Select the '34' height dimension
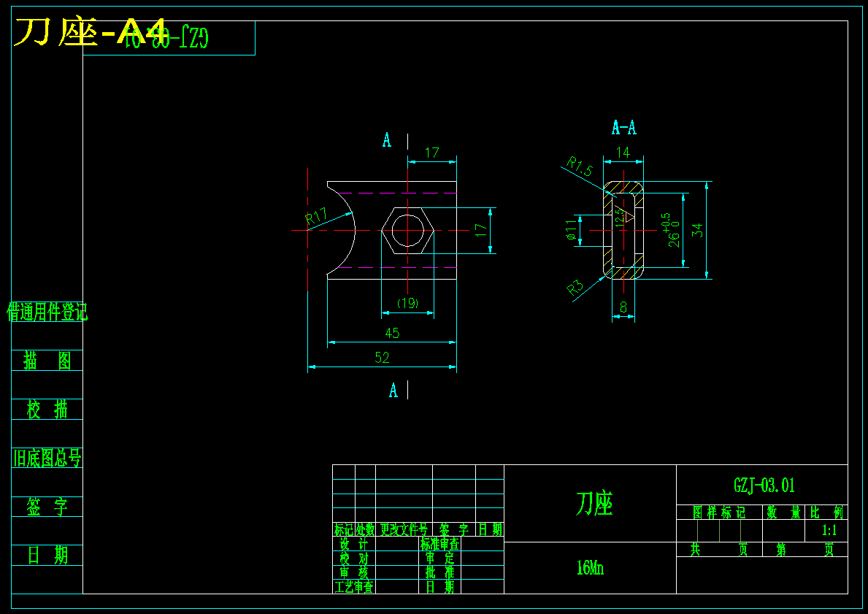Viewport: 868px width, 614px height. pos(699,230)
